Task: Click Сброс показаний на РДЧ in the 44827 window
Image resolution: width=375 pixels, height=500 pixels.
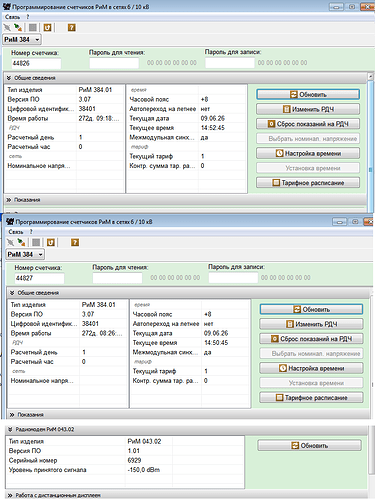Action: pos(311,339)
